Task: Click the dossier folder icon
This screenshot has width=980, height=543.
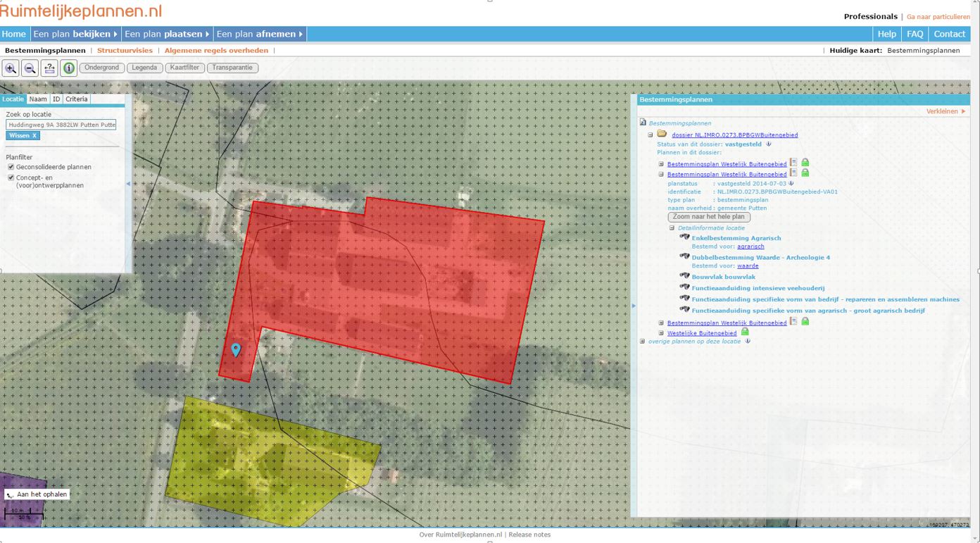Action: 662,134
